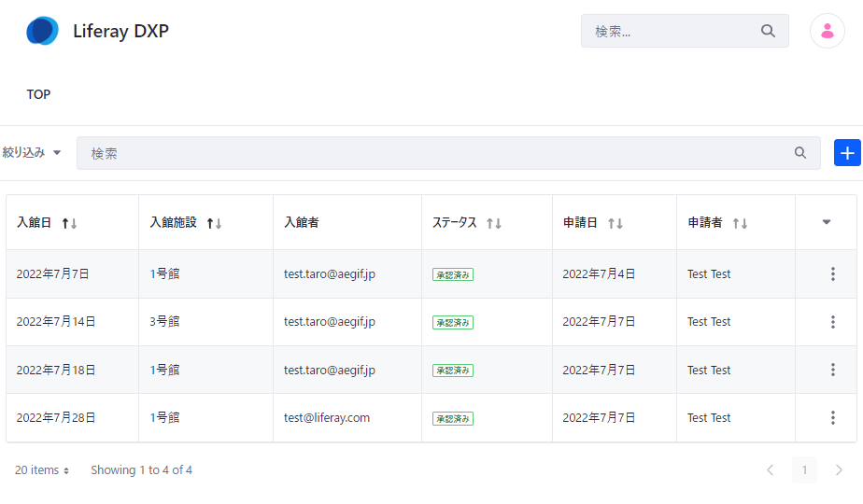Click the next page arrow
Image resolution: width=863 pixels, height=504 pixels.
(x=839, y=470)
